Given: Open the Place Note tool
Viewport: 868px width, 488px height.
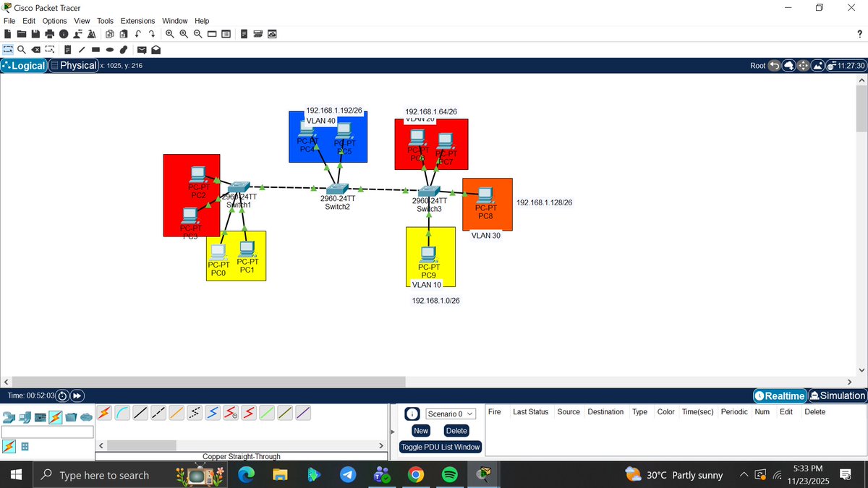Looking at the screenshot, I should (67, 49).
